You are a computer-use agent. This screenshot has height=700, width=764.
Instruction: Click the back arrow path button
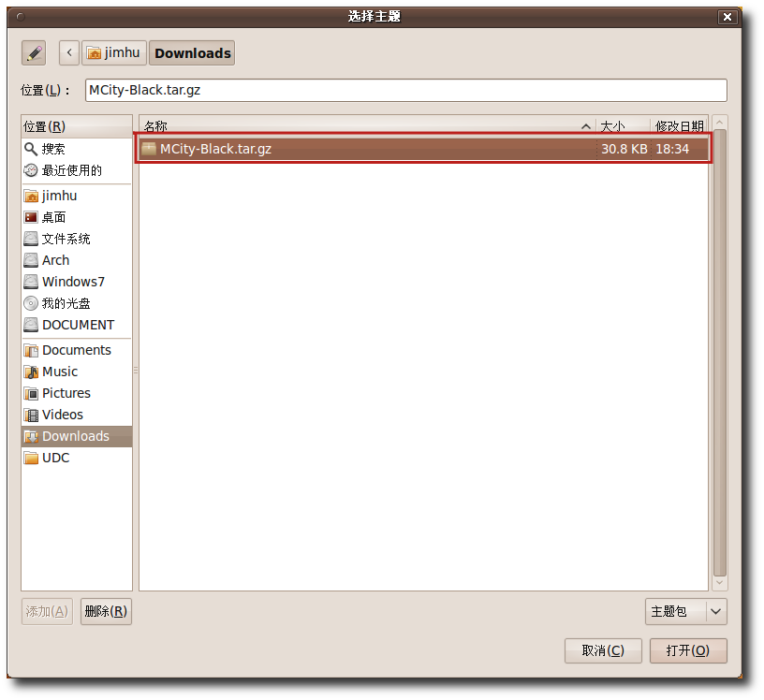click(x=69, y=53)
